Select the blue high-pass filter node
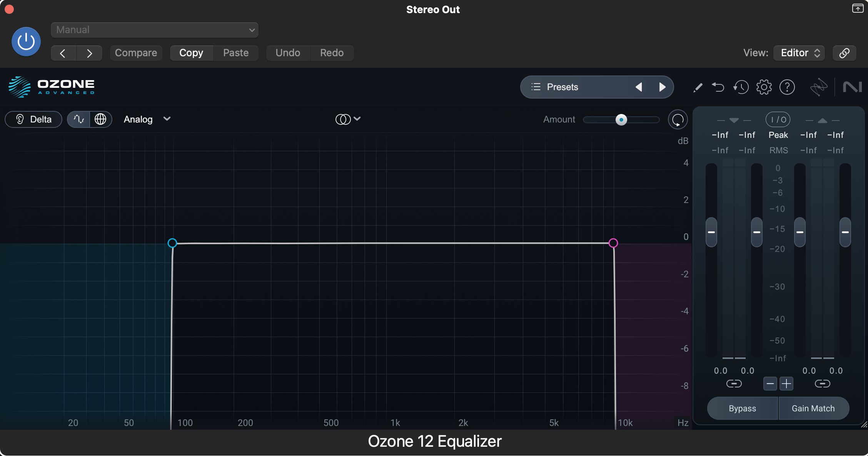The image size is (868, 456). (x=172, y=243)
